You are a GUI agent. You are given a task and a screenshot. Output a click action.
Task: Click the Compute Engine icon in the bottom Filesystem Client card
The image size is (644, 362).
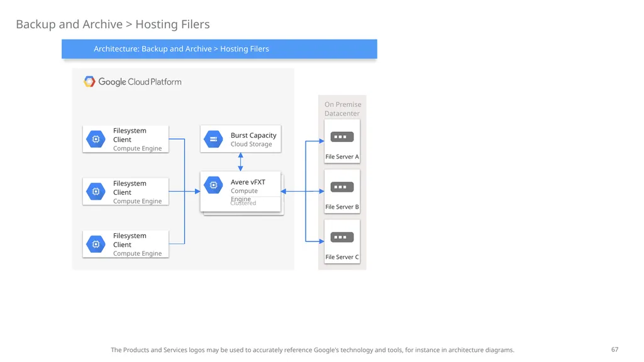click(x=96, y=244)
